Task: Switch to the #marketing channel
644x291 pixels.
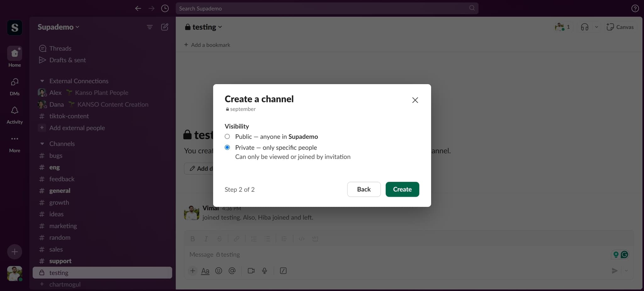Action: pos(63,226)
